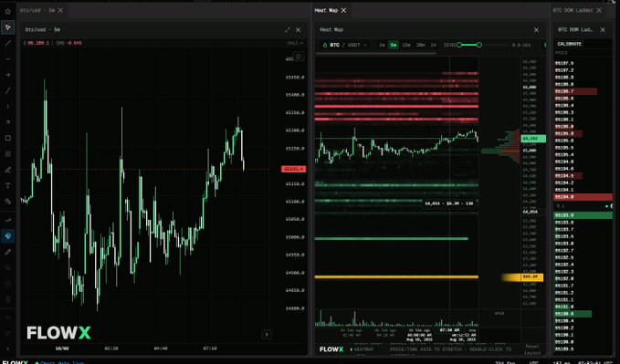Expand the btc/usd chart panel to fullscreen

288,30
